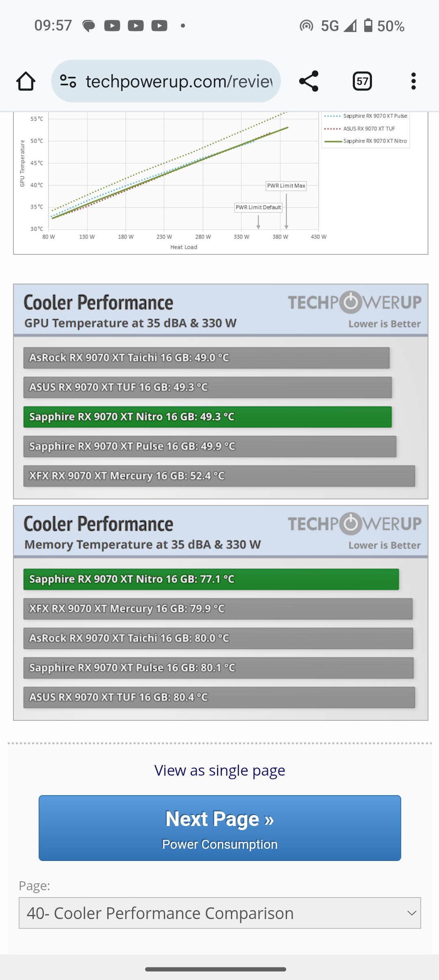Tap the chat bubble notification icon

tap(89, 26)
